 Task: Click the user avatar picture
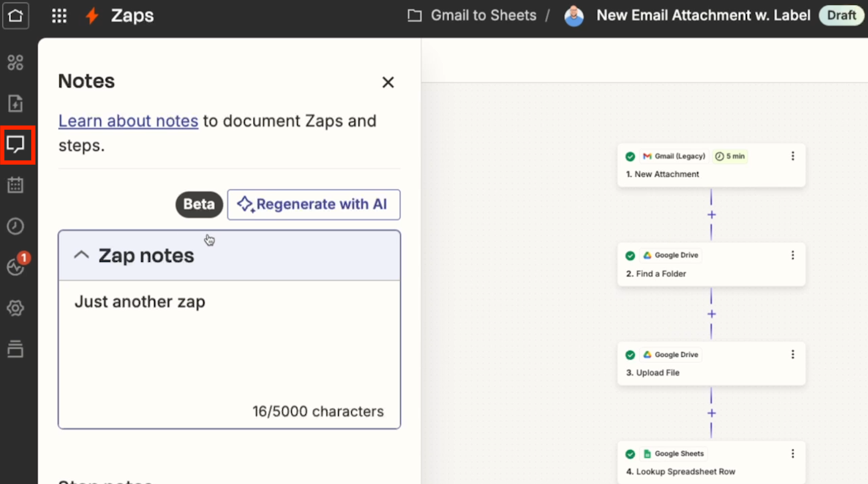point(574,16)
